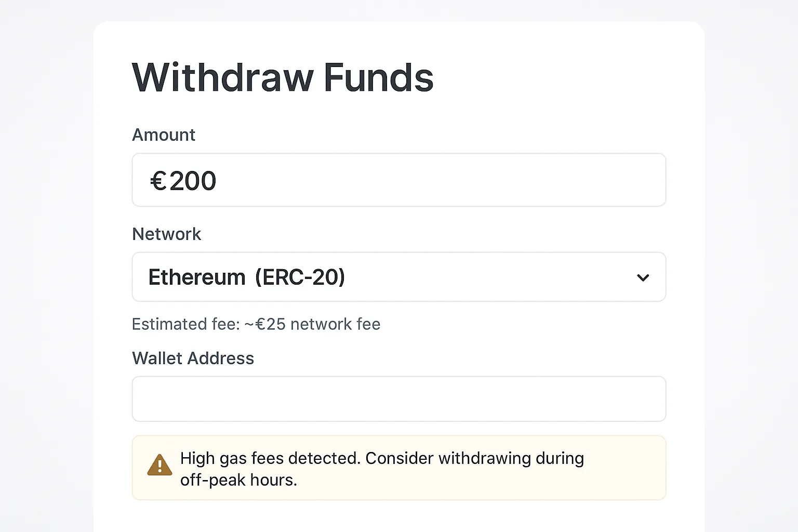This screenshot has width=798, height=532.
Task: Click inside the Wallet Address field
Action: coord(399,399)
